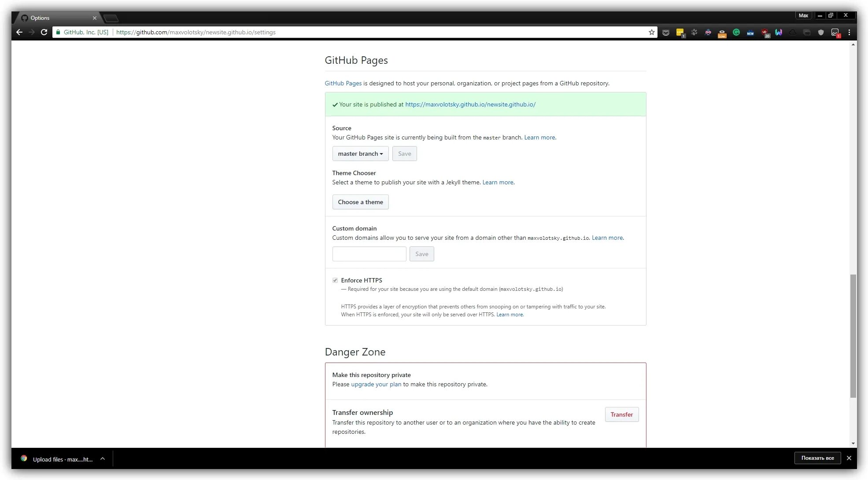Toggle the Enforce HTTPS checkbox

point(334,280)
